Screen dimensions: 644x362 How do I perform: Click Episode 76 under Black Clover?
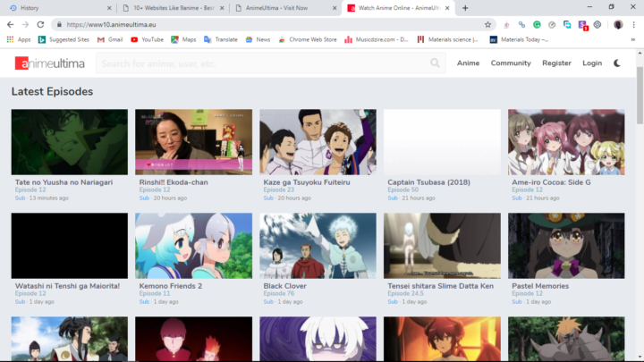[278, 293]
